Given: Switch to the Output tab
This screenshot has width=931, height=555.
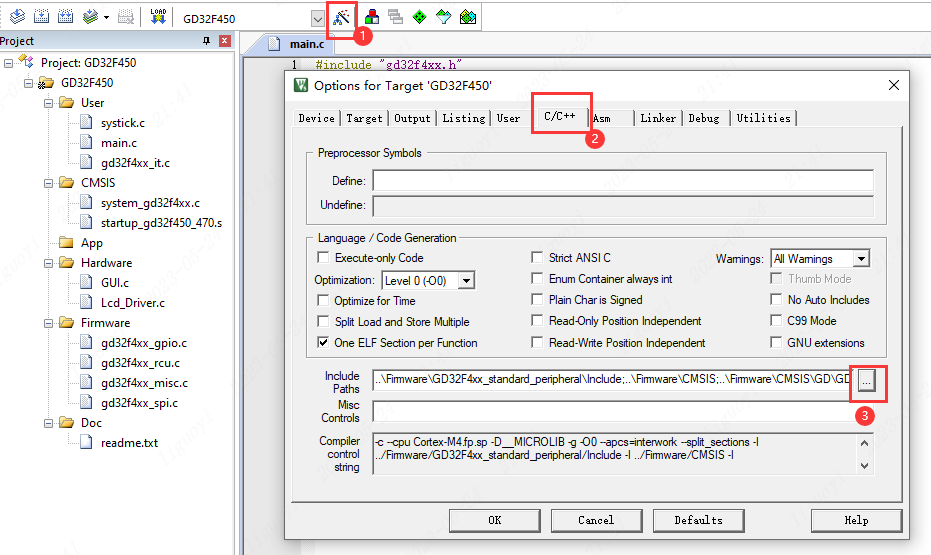Looking at the screenshot, I should [x=412, y=118].
